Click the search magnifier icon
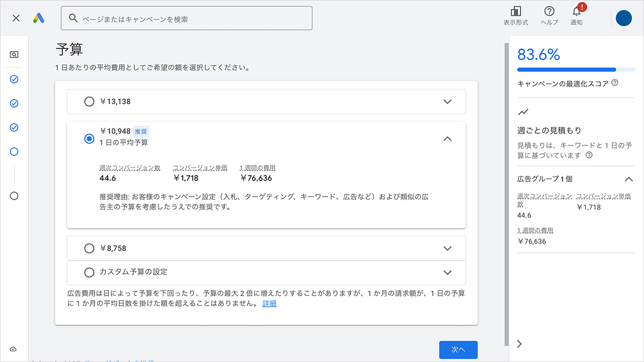Image resolution: width=644 pixels, height=362 pixels. pyautogui.click(x=73, y=18)
